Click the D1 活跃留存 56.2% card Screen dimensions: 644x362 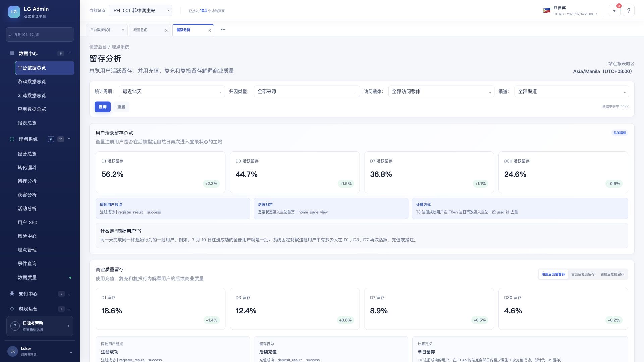coord(160,172)
